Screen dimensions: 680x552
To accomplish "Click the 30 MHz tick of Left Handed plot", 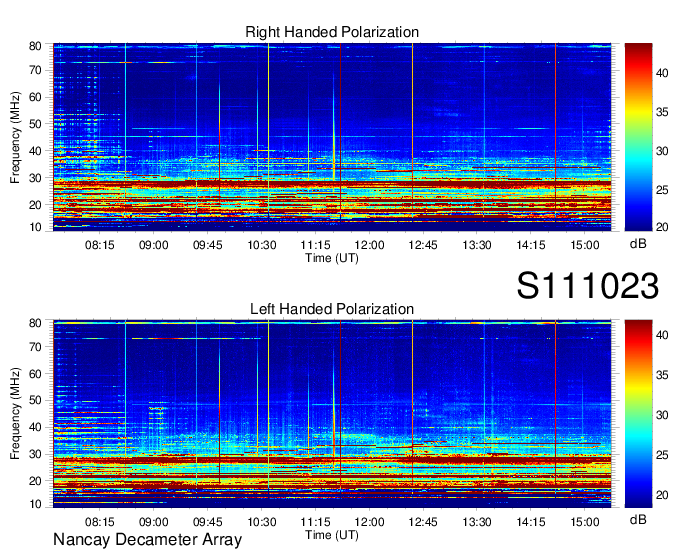I will pyautogui.click(x=35, y=454).
